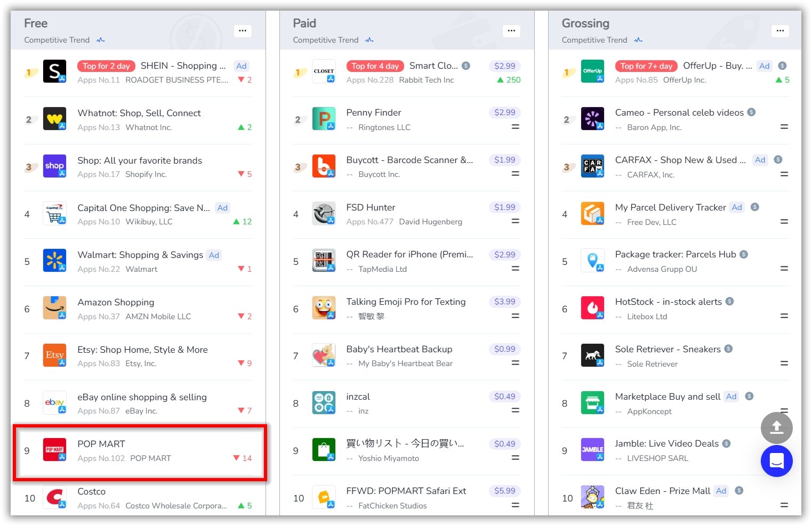Select Package tracker: Parcels Hub title
The image size is (812, 526).
click(x=676, y=254)
